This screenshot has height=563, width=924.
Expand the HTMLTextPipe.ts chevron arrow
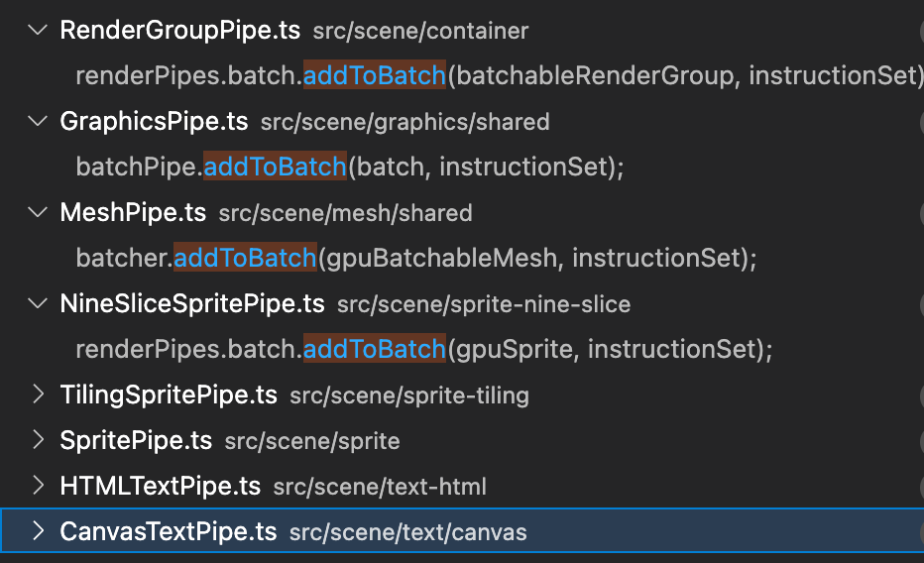(39, 486)
